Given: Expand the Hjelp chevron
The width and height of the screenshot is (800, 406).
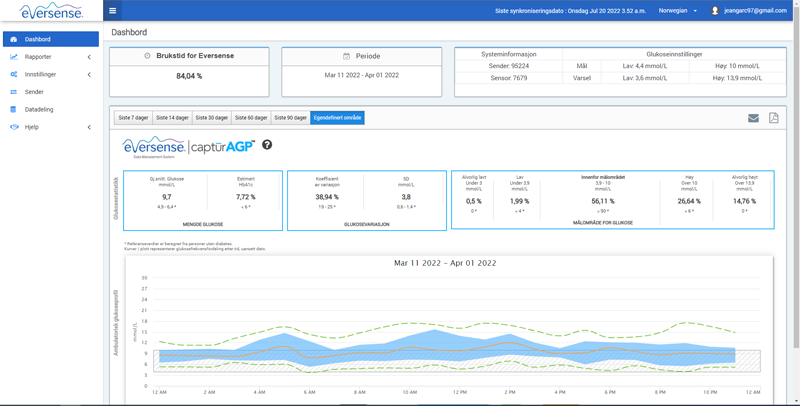Looking at the screenshot, I should pos(89,127).
